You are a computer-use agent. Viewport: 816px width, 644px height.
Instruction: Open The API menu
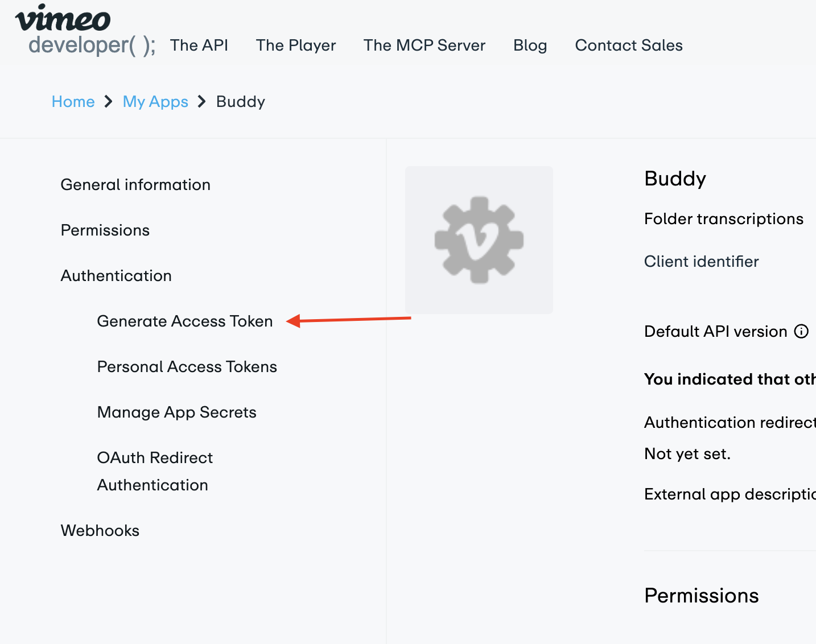[199, 46]
